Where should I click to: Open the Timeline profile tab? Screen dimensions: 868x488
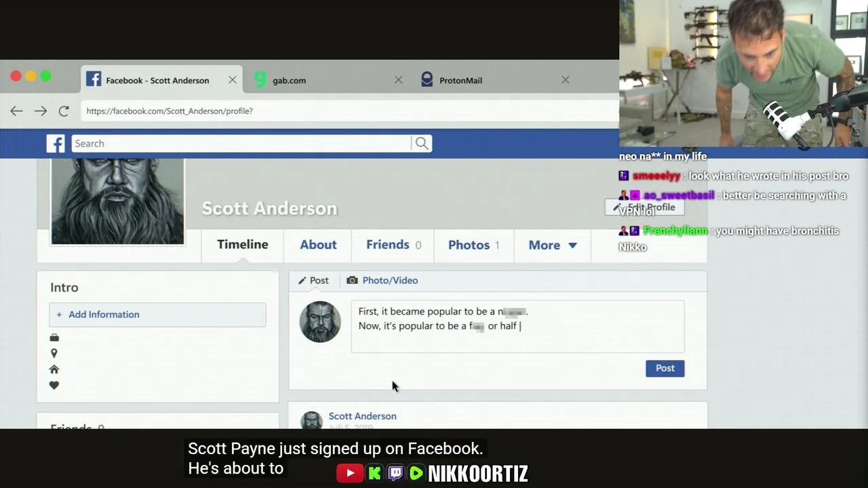point(242,245)
